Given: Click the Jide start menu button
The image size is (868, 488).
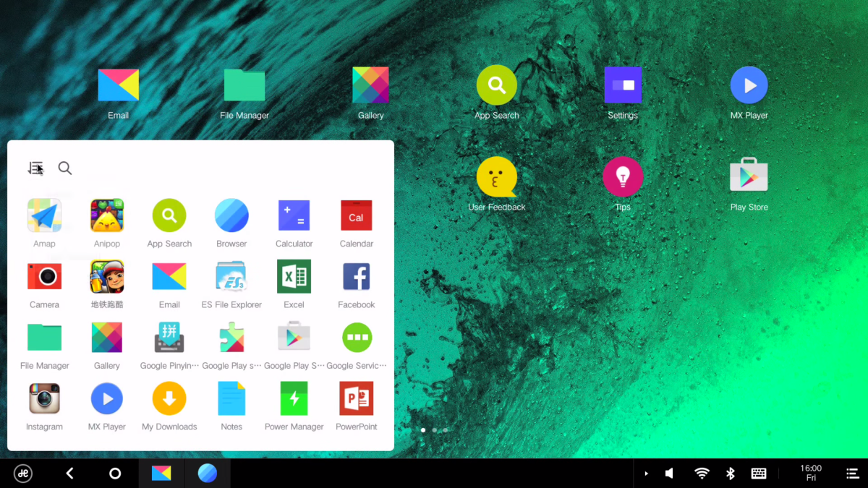Looking at the screenshot, I should [x=23, y=474].
